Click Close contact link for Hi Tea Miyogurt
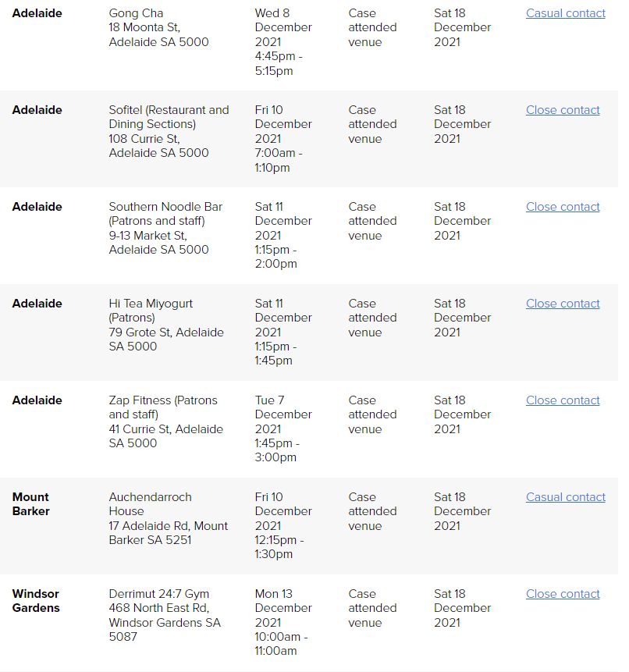 click(x=563, y=304)
